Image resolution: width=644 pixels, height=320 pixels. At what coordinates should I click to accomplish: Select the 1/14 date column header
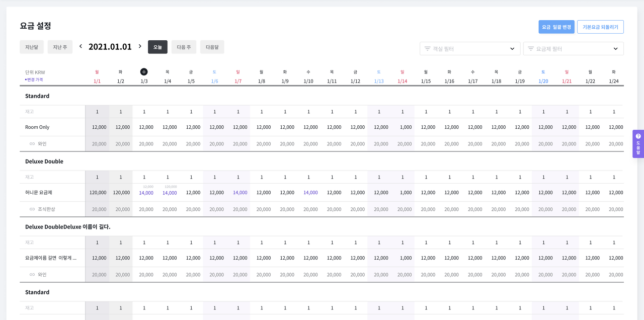(x=402, y=76)
